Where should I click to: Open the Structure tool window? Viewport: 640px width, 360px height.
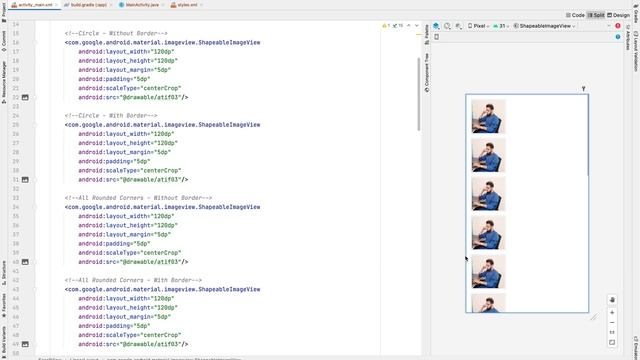(x=4, y=273)
